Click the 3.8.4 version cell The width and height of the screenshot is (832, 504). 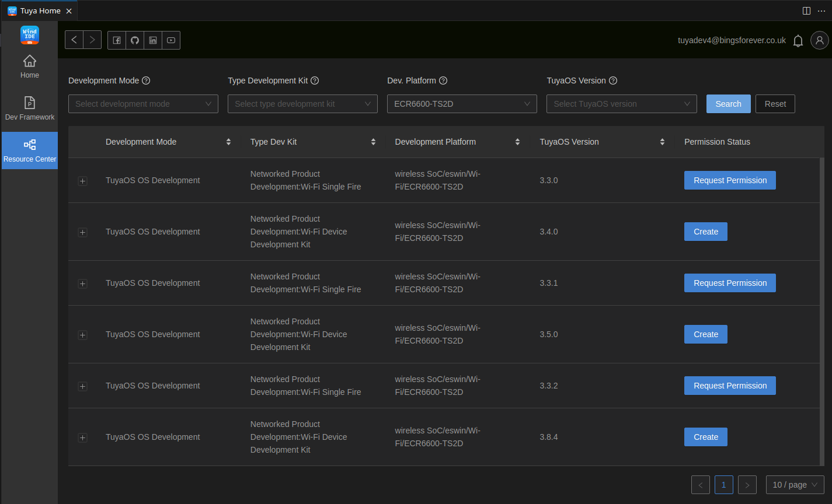click(549, 437)
